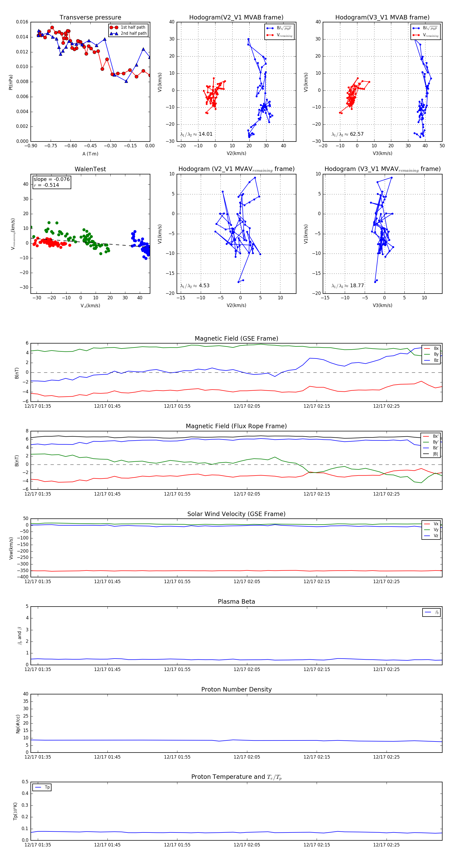473x868 pixels.
Task: Select the |B| legend entry in Flux Rope plot
Action: pyautogui.click(x=431, y=454)
